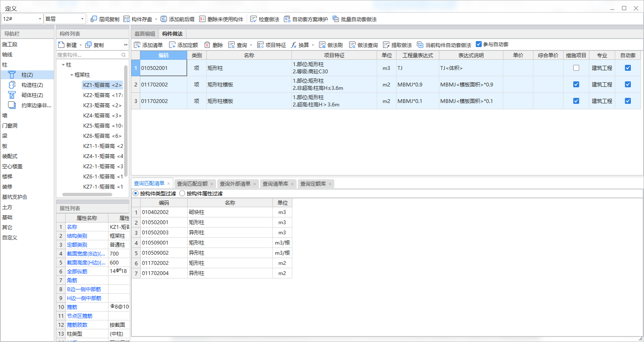The height and width of the screenshot is (342, 644).
Task: Click the 批量自动套做法 icon
Action: [336, 19]
